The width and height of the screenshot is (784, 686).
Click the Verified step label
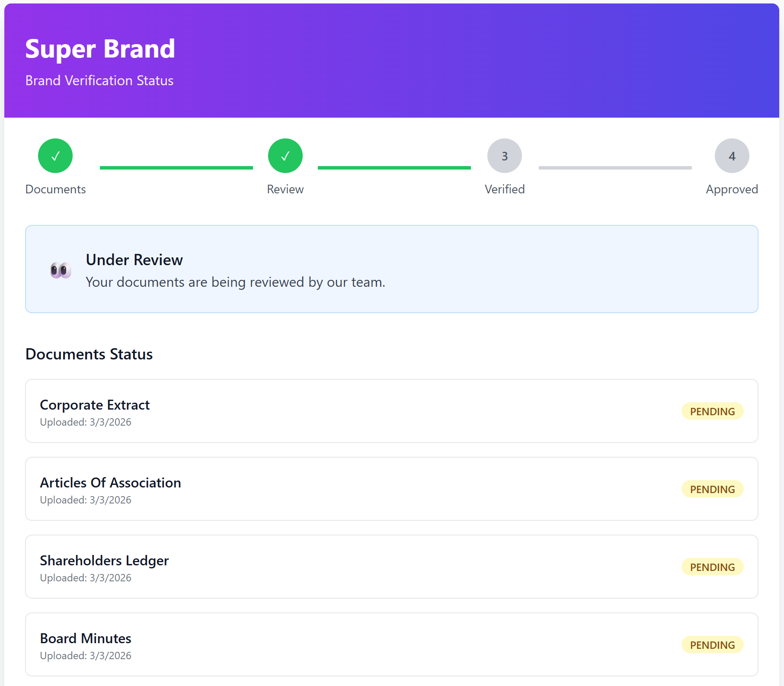pyautogui.click(x=505, y=189)
